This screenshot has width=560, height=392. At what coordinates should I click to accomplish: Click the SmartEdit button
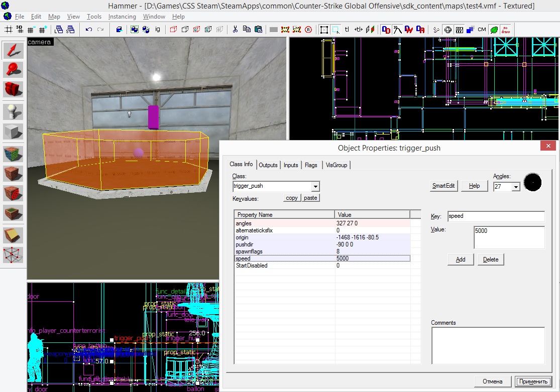pos(443,186)
